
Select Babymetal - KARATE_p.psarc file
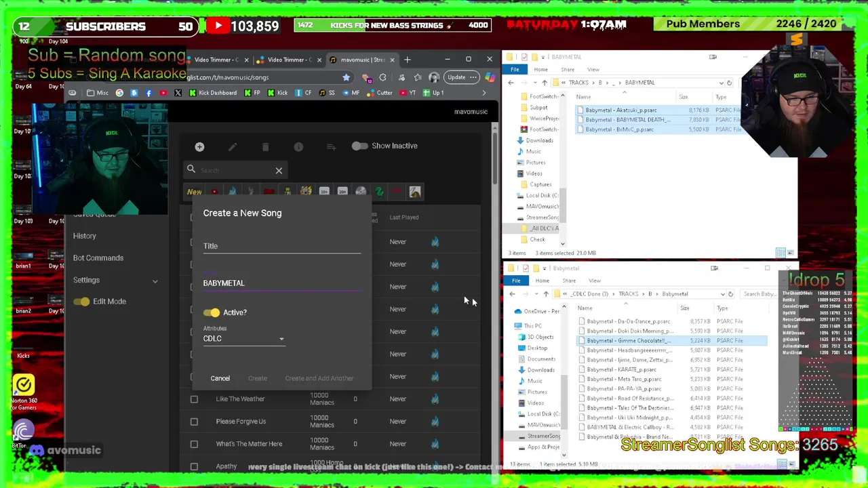pyautogui.click(x=622, y=369)
